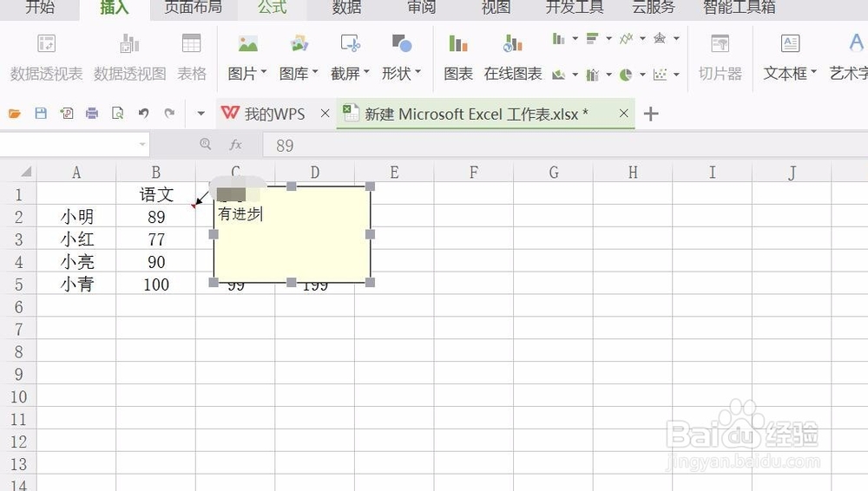This screenshot has width=868, height=491.
Task: Expand the scatter chart dropdown arrow
Action: 676,75
